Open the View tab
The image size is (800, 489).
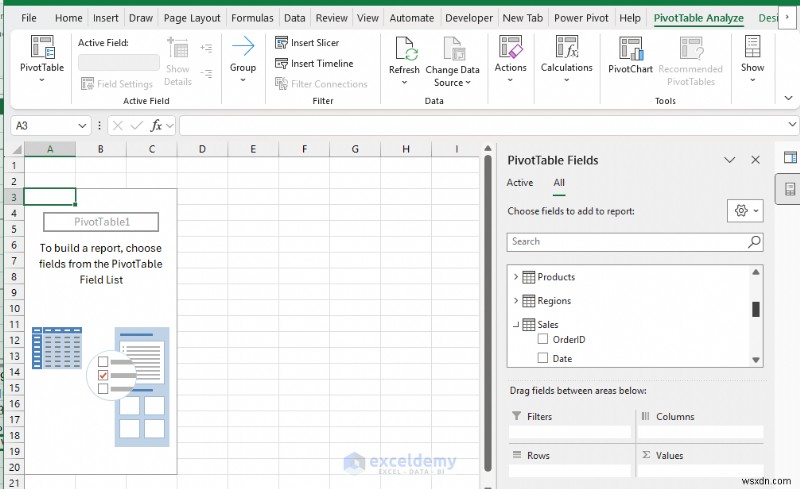(x=367, y=18)
